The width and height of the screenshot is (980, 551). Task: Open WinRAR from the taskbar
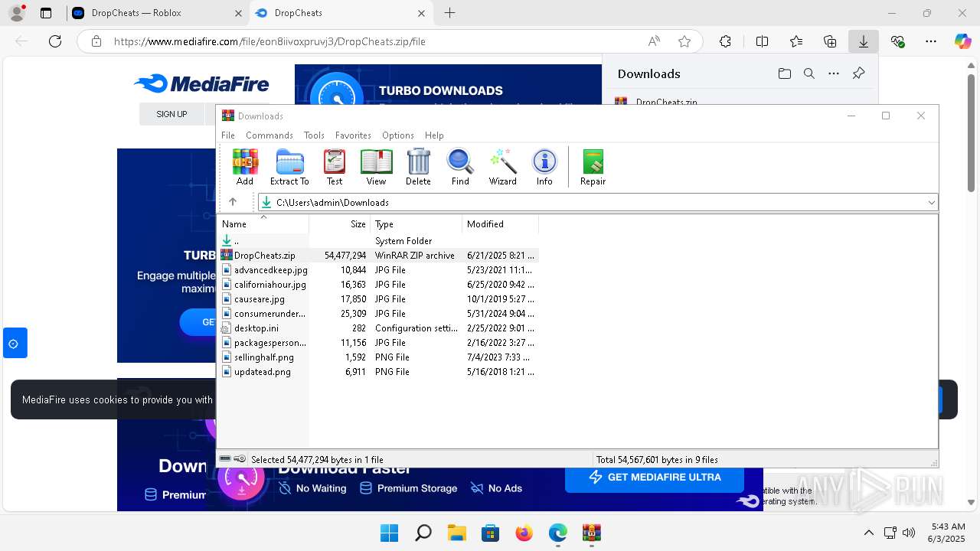point(591,533)
